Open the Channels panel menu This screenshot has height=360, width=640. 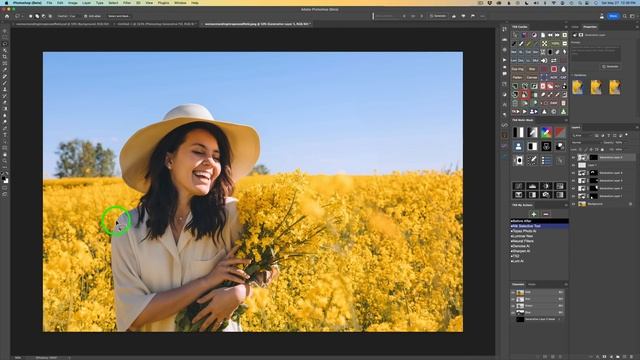[x=566, y=284]
